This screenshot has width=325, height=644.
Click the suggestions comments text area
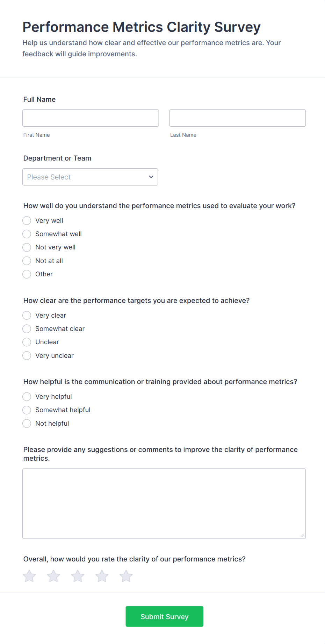tap(164, 503)
